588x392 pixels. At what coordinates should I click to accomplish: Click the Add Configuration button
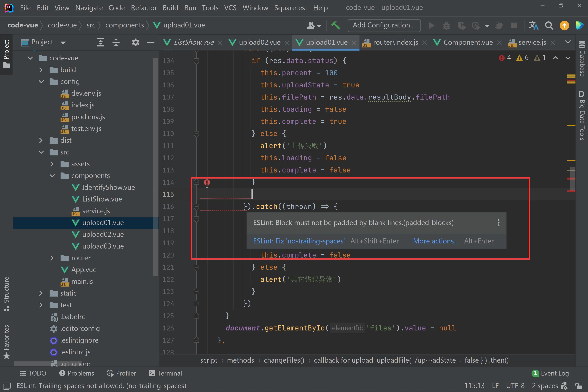point(384,25)
